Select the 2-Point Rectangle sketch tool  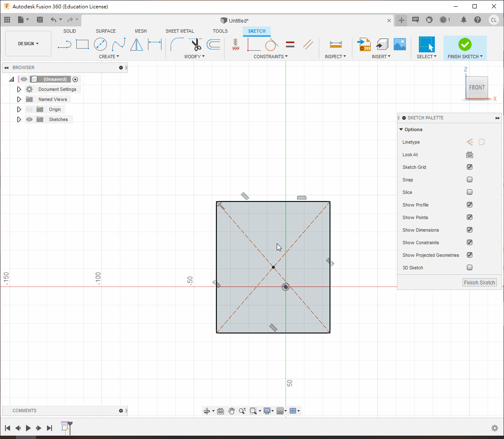pos(82,44)
